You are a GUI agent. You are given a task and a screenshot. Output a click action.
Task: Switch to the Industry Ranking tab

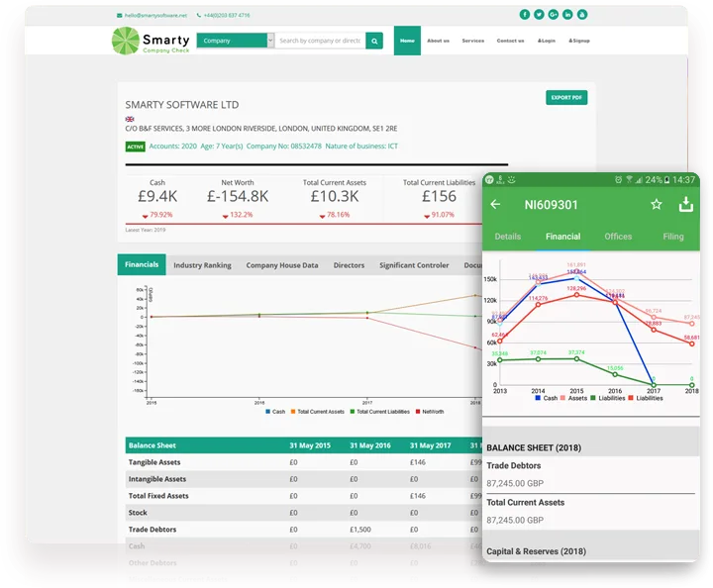point(202,265)
